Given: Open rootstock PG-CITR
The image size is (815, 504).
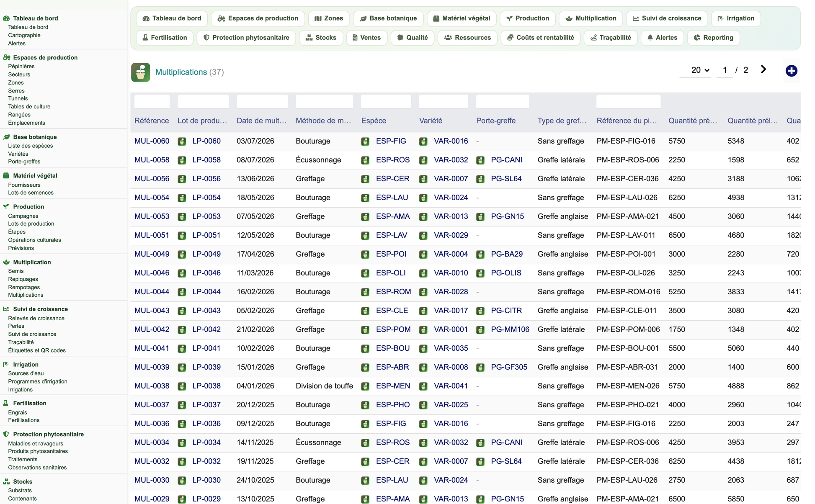Looking at the screenshot, I should (506, 311).
